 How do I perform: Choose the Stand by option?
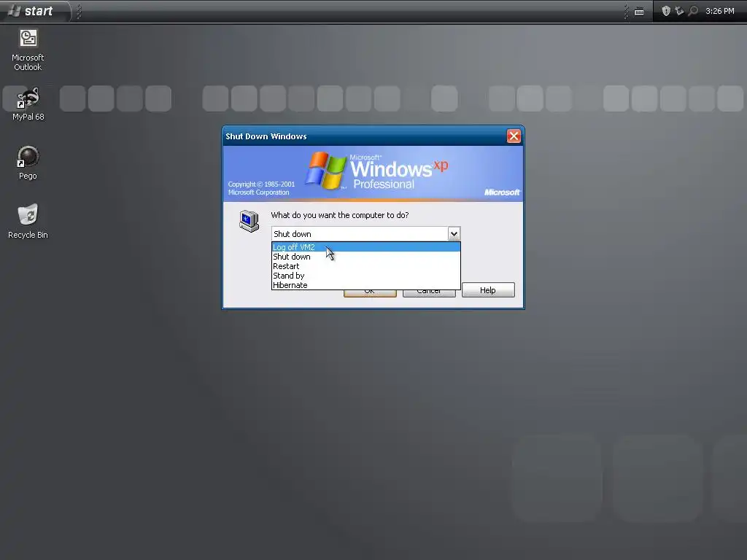pos(366,276)
